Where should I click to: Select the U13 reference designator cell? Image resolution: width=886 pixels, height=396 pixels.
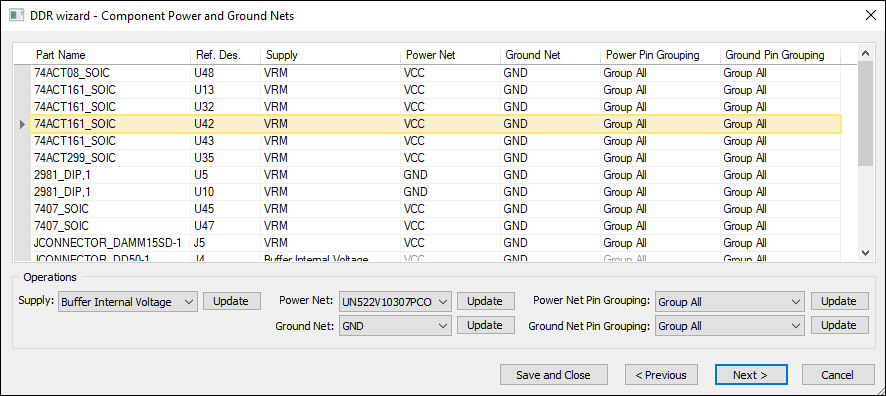click(x=225, y=90)
